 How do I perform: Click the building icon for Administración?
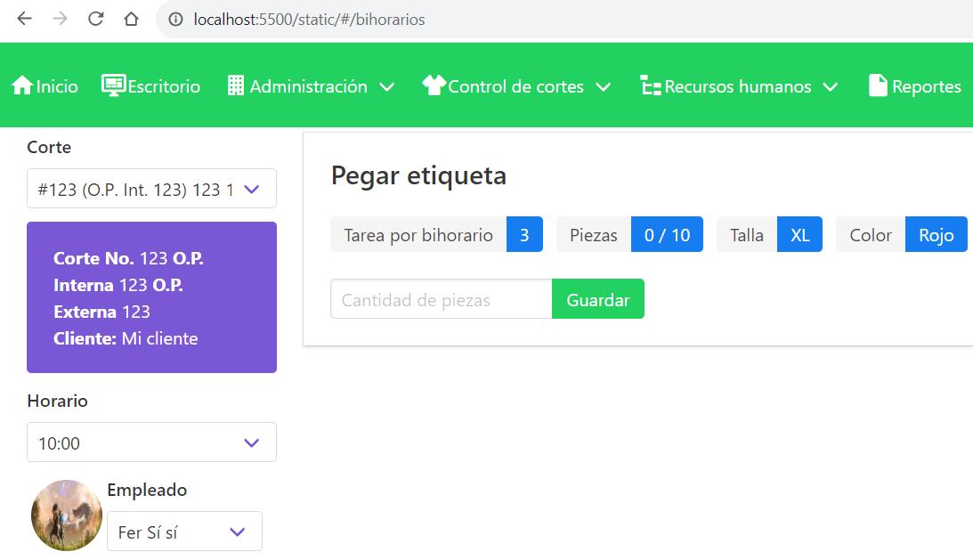click(x=236, y=86)
